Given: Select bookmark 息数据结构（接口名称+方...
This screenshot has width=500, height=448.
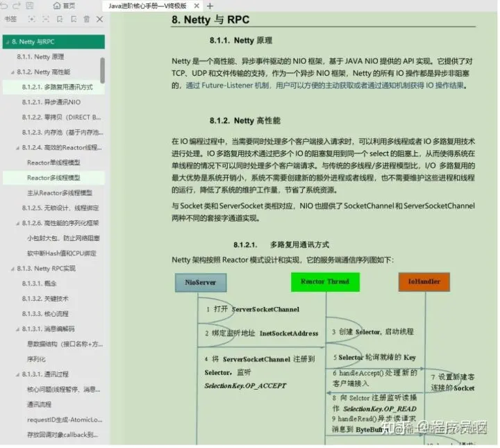Looking at the screenshot, I should tap(65, 344).
